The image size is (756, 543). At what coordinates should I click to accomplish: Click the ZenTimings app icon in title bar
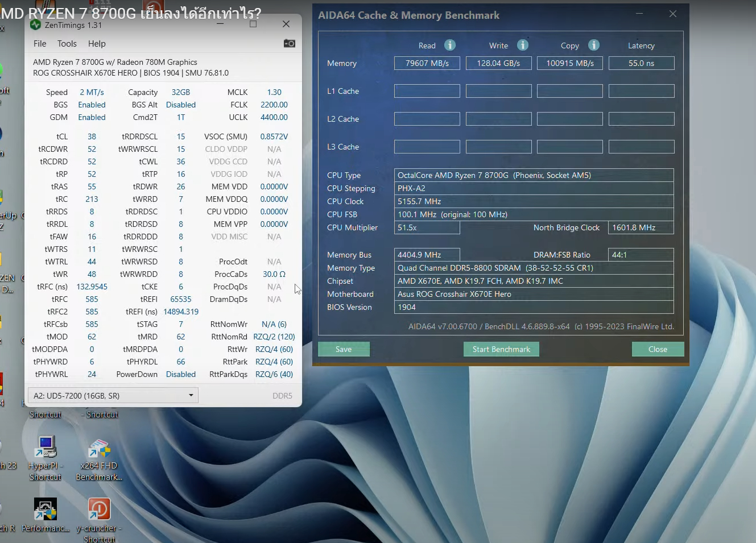(x=35, y=24)
